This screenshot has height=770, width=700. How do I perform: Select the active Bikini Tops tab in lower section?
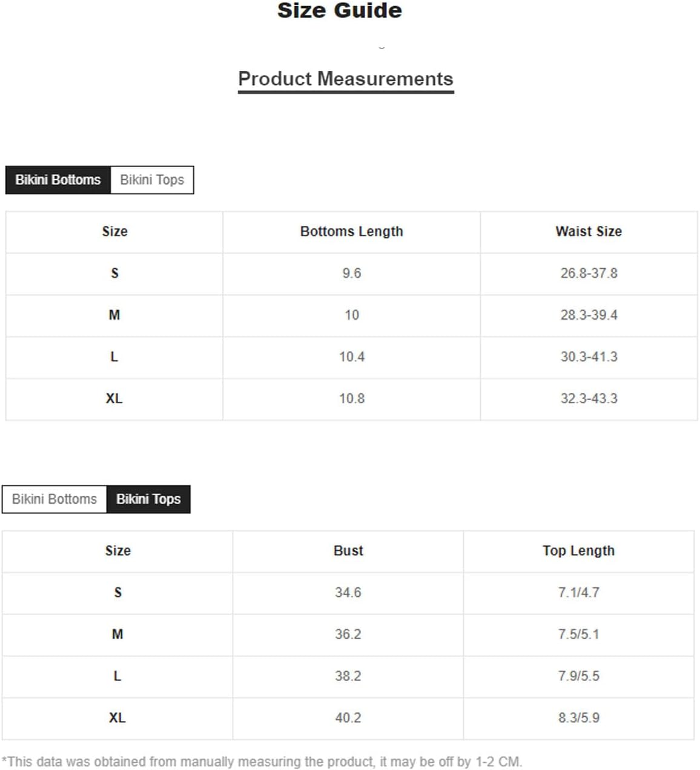[x=148, y=499]
